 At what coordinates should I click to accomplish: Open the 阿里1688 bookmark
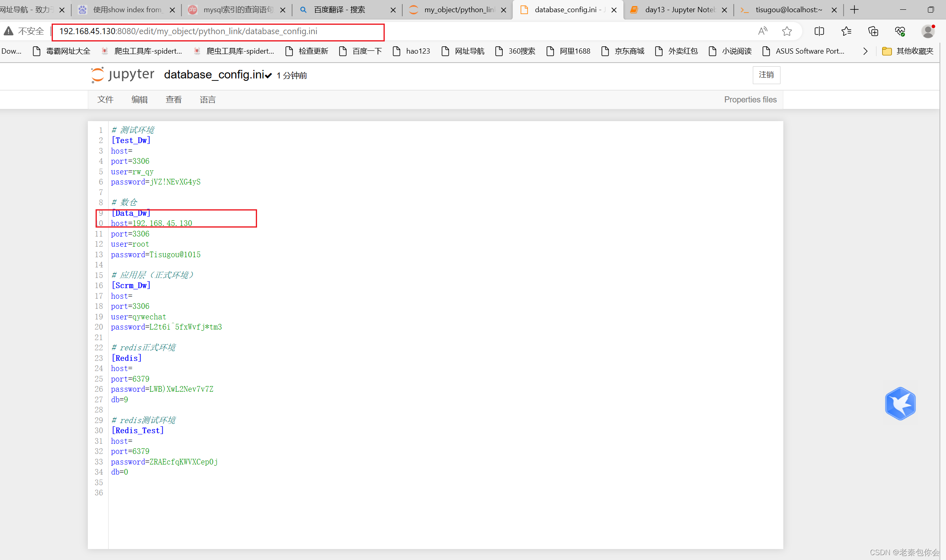[569, 51]
